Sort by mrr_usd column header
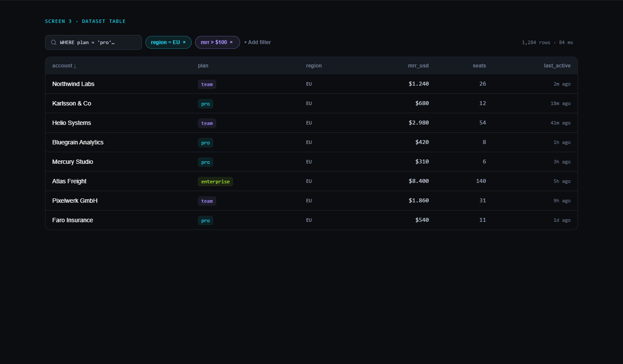 tap(418, 66)
